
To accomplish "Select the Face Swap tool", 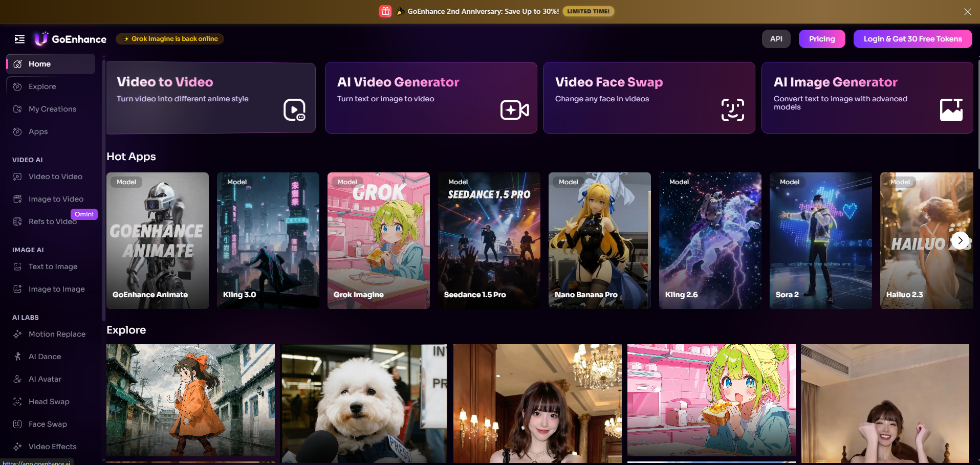I will click(48, 424).
